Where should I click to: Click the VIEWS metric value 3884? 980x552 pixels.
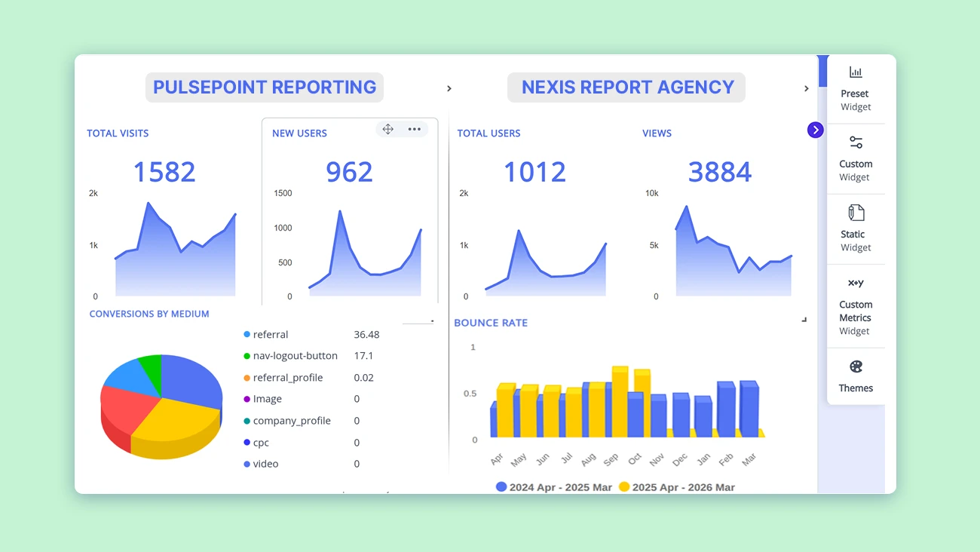tap(720, 172)
